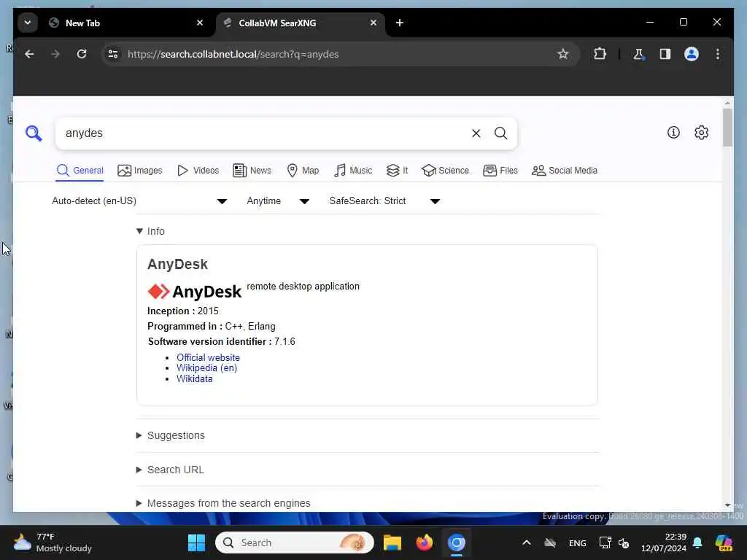
Task: Select the General search category
Action: pyautogui.click(x=80, y=171)
